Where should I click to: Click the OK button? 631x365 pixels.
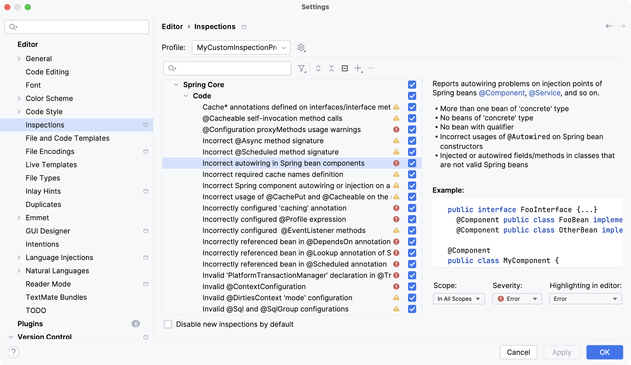point(604,352)
